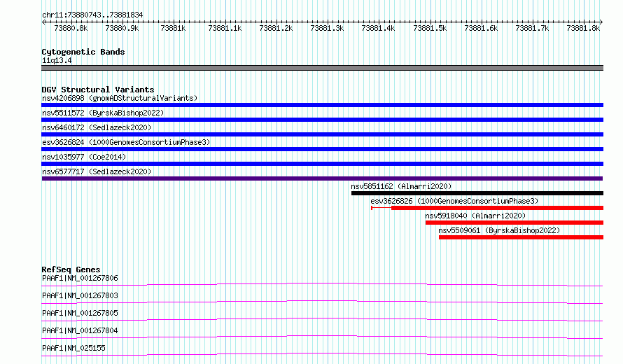Open variant nsv5509061 (ByrskaBishop2022) label
The image size is (623, 364).
(x=499, y=230)
